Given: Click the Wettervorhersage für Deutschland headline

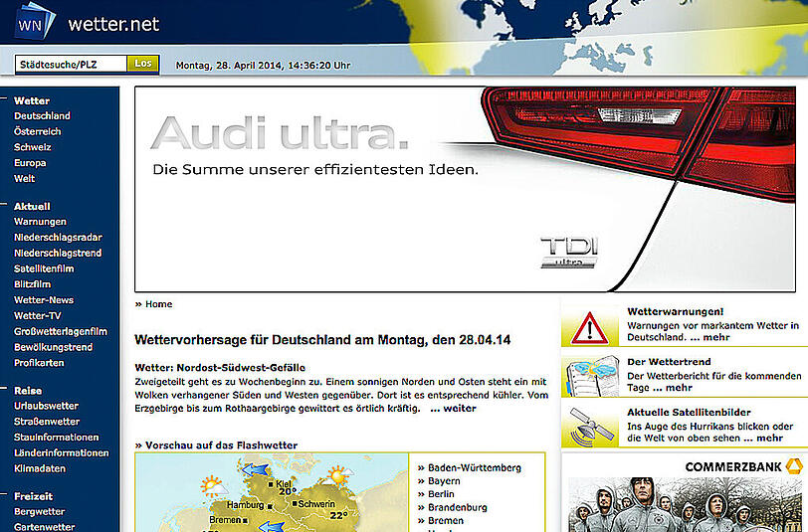Looking at the screenshot, I should coord(322,340).
